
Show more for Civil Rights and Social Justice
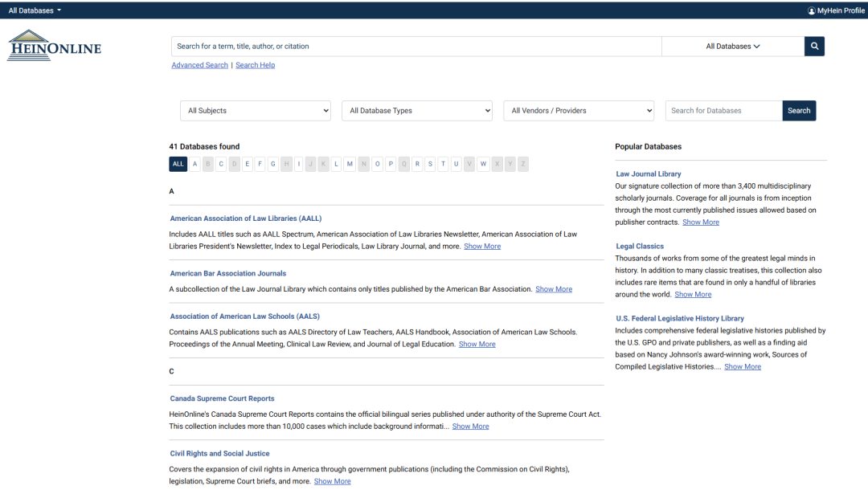point(332,481)
